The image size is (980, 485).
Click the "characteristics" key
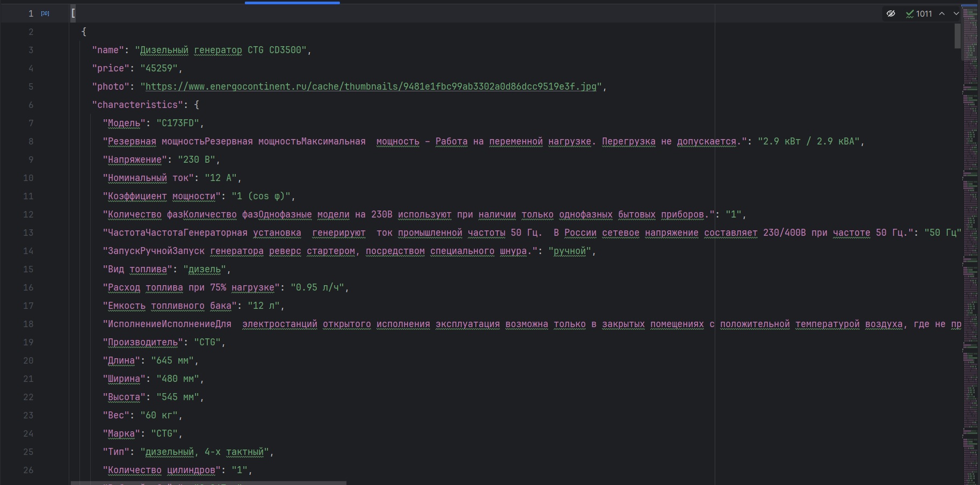[137, 105]
